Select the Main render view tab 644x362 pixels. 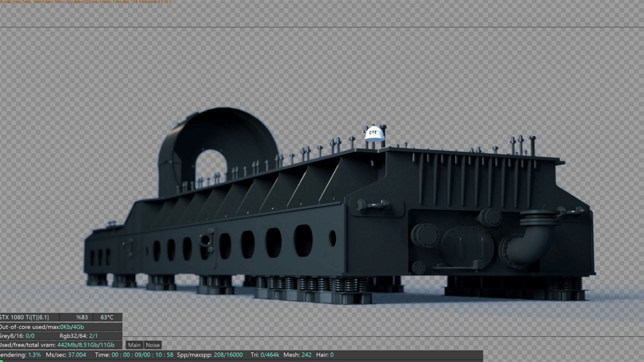click(x=134, y=345)
